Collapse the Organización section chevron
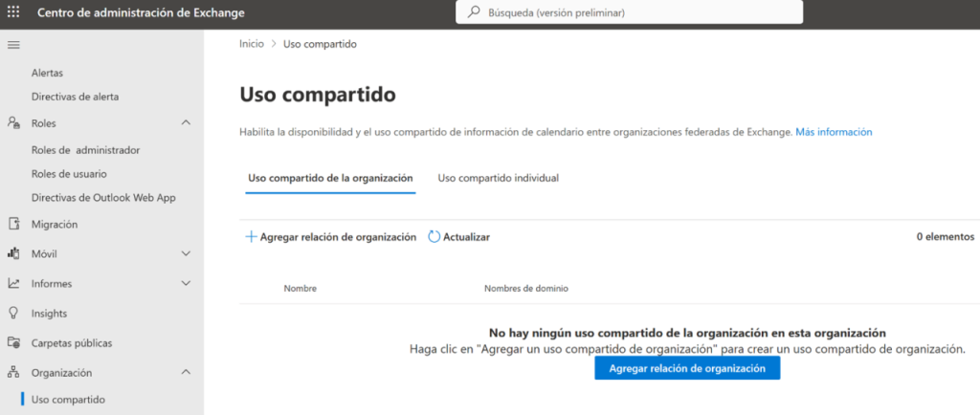 tap(186, 372)
